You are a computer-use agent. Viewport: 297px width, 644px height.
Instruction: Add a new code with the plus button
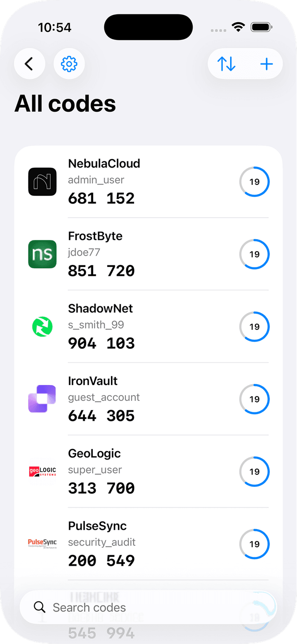tap(266, 64)
